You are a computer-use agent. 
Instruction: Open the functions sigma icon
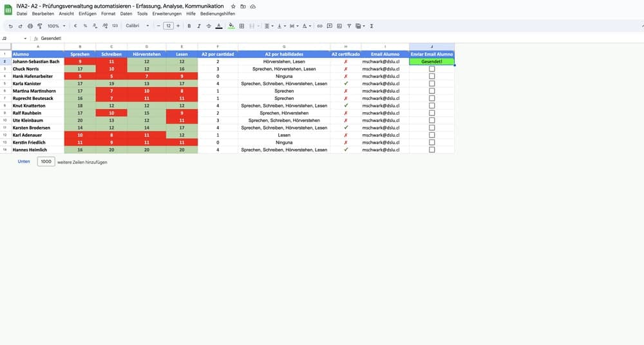372,26
